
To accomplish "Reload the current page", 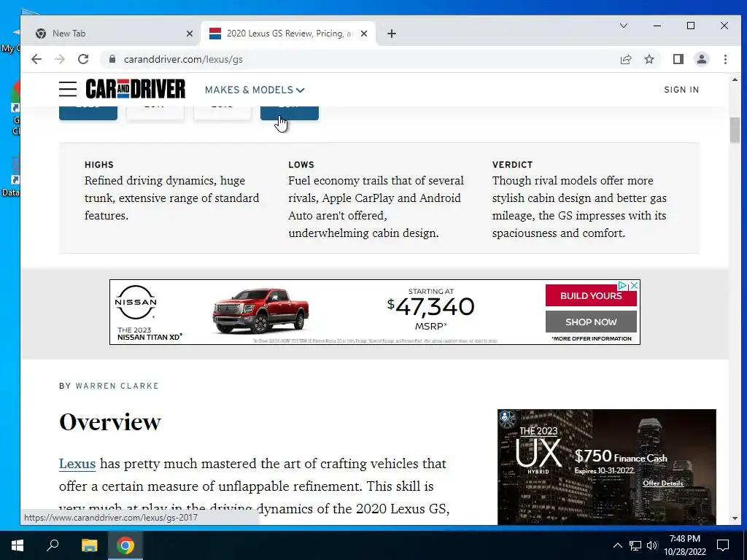I will (x=83, y=59).
